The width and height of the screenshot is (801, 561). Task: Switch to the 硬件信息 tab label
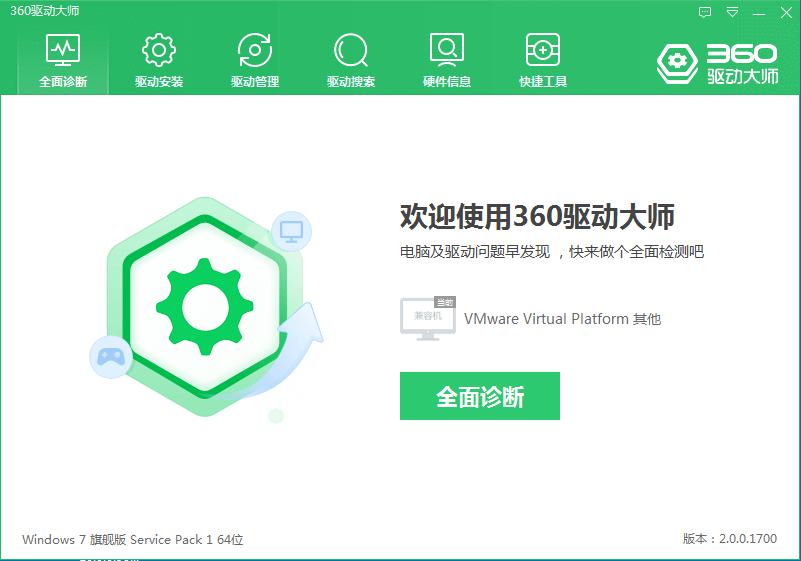[447, 82]
